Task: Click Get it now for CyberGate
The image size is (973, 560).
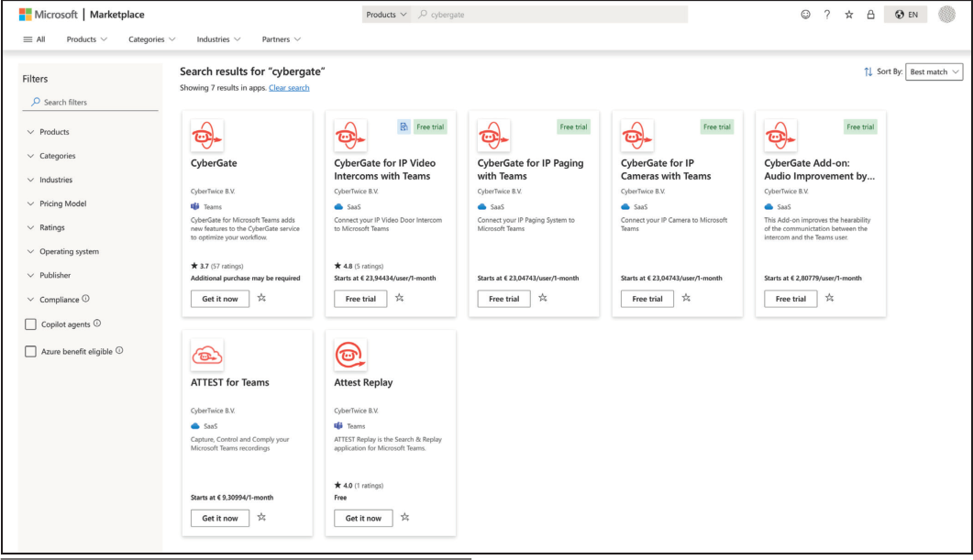Action: (x=219, y=299)
